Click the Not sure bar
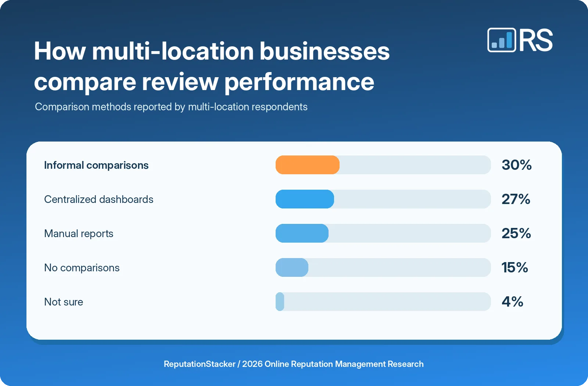Image resolution: width=588 pixels, height=386 pixels. (280, 302)
